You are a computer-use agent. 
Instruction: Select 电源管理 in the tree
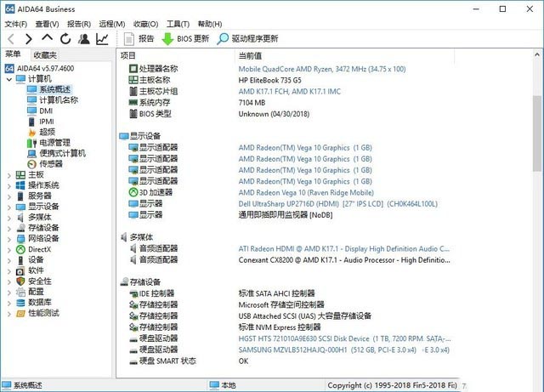coord(48,143)
